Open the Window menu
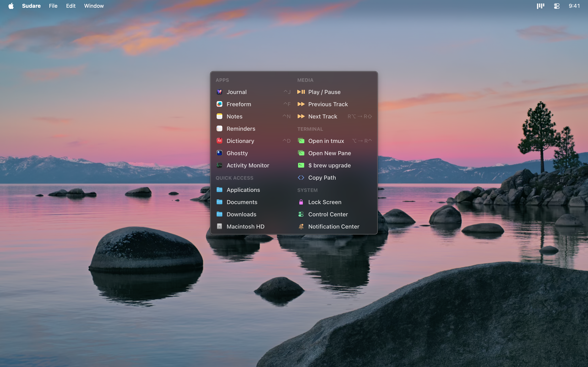 94,6
